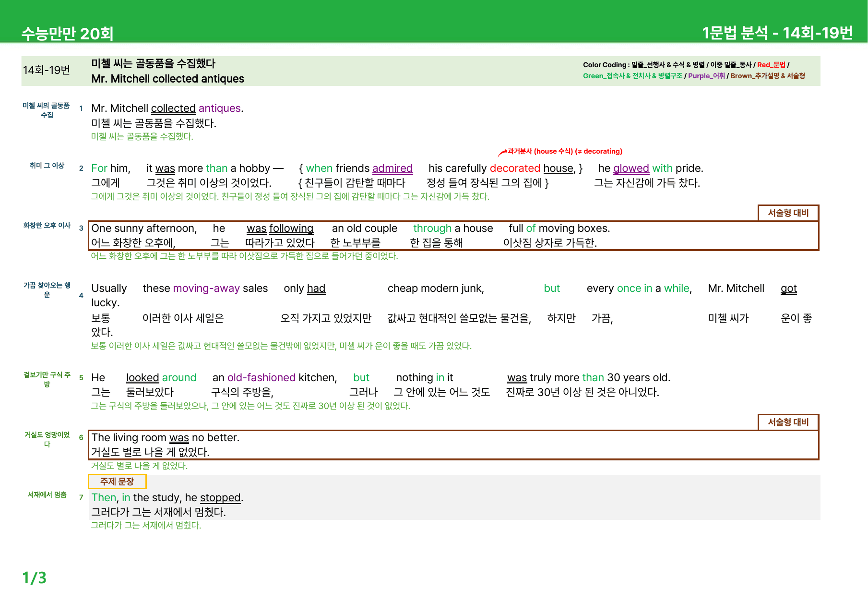Click the 'Purple_어휘' legend entry
868x614 pixels.
[706, 76]
